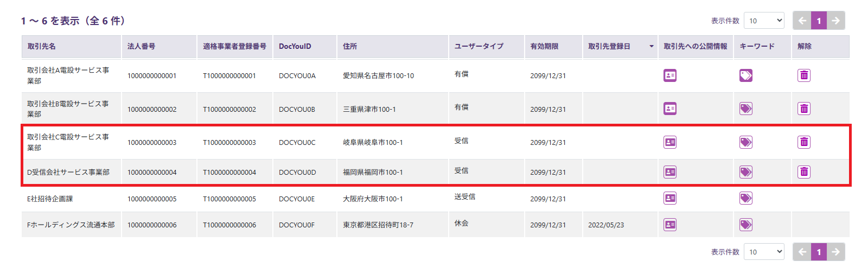View public info card for D受信会社サービス事業部
Viewport: 868px width, 267px height.
670,172
